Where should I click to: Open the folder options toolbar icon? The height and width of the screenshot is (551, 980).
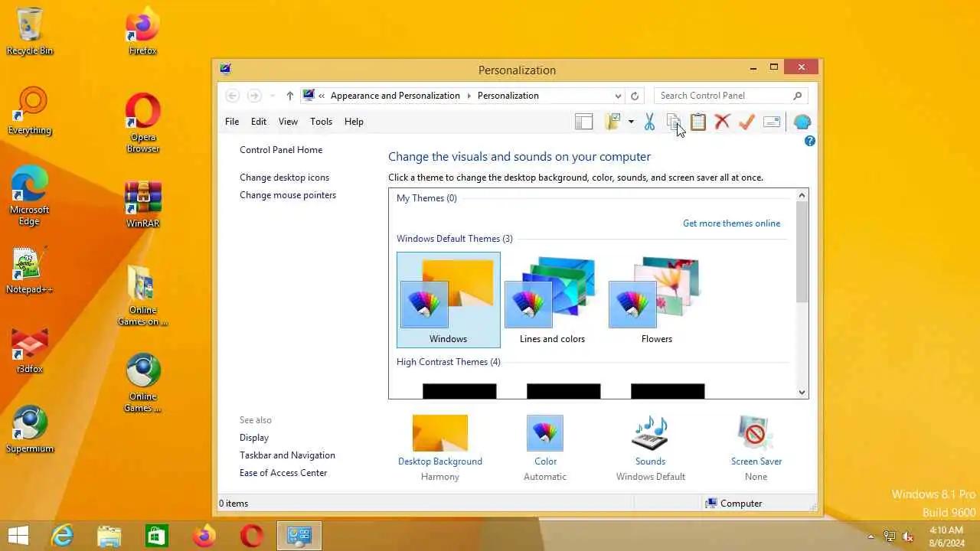[x=612, y=122]
